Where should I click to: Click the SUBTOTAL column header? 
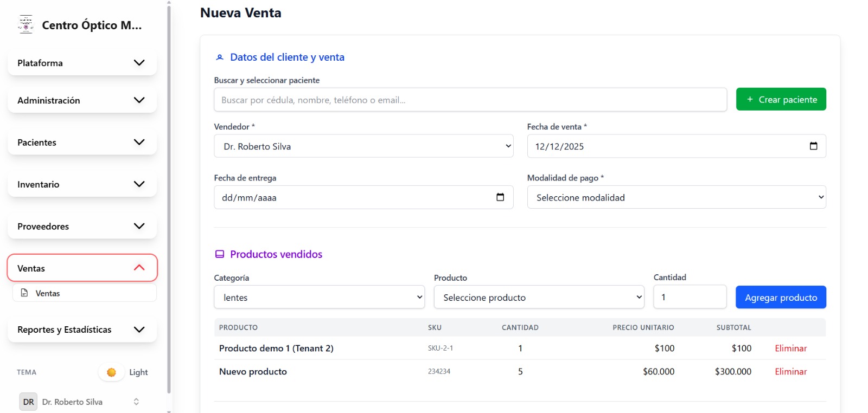pyautogui.click(x=733, y=327)
